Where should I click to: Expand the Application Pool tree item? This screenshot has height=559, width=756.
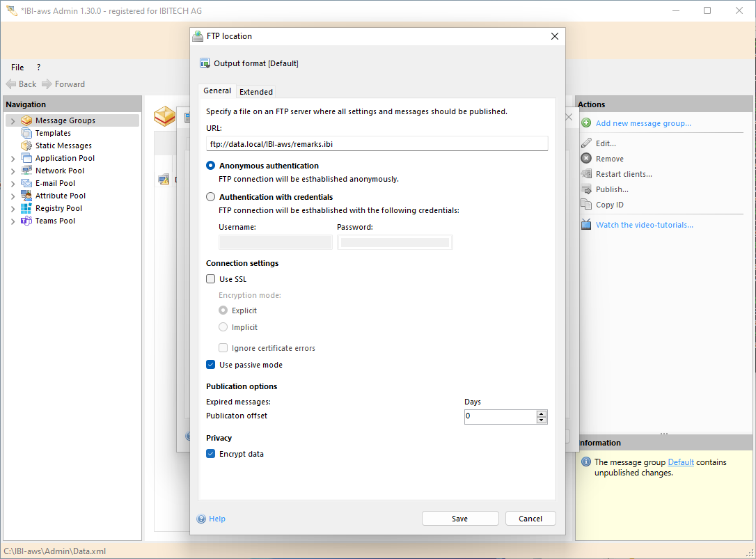[x=13, y=157]
